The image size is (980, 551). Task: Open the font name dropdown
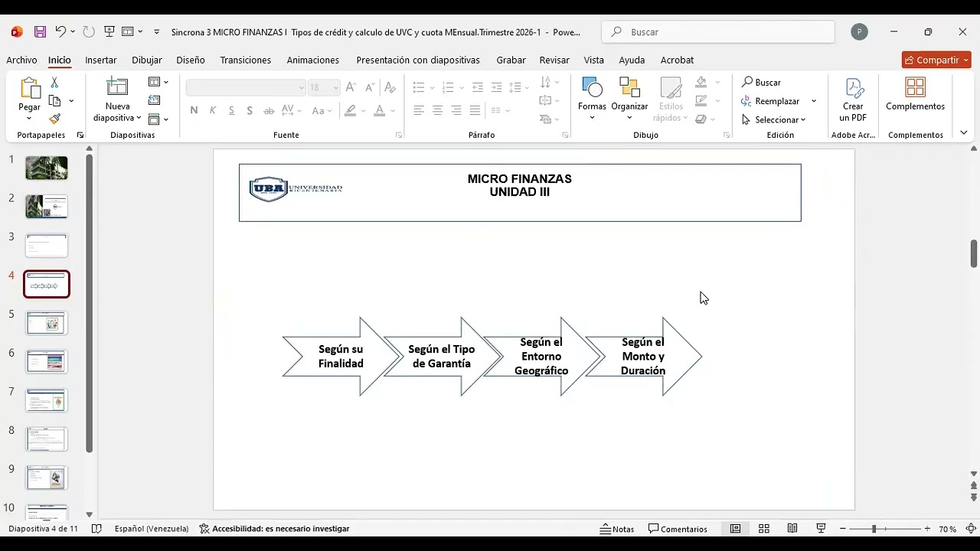pyautogui.click(x=302, y=88)
